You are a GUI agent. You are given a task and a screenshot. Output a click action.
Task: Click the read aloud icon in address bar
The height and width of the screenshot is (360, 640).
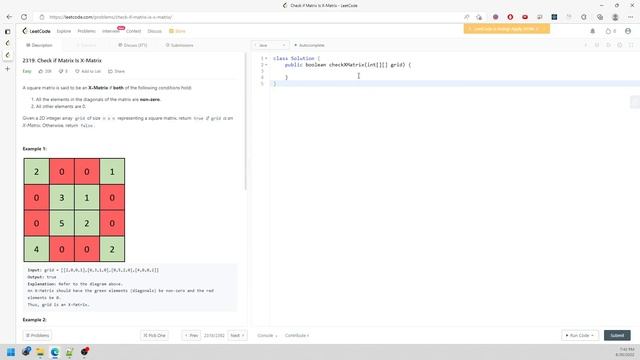point(467,17)
